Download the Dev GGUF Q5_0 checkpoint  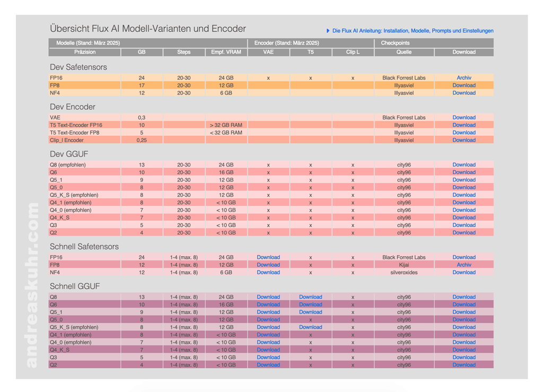pyautogui.click(x=463, y=188)
